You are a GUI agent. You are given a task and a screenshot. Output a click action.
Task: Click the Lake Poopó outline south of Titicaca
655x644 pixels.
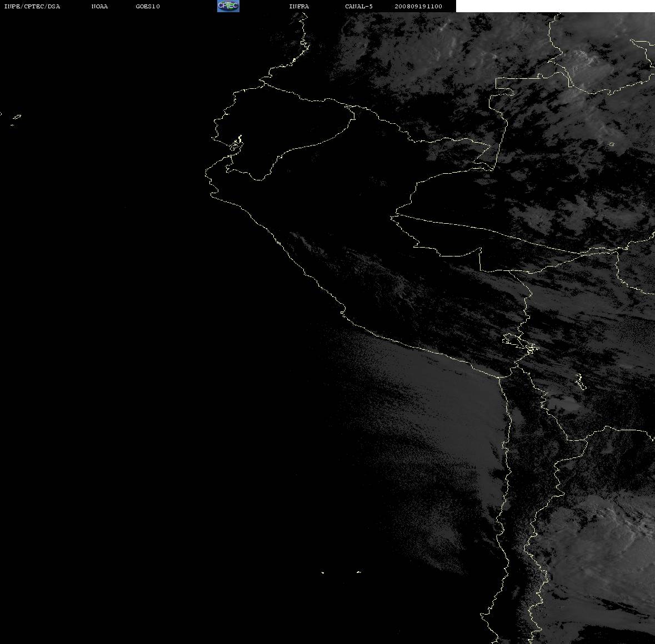pyautogui.click(x=580, y=381)
